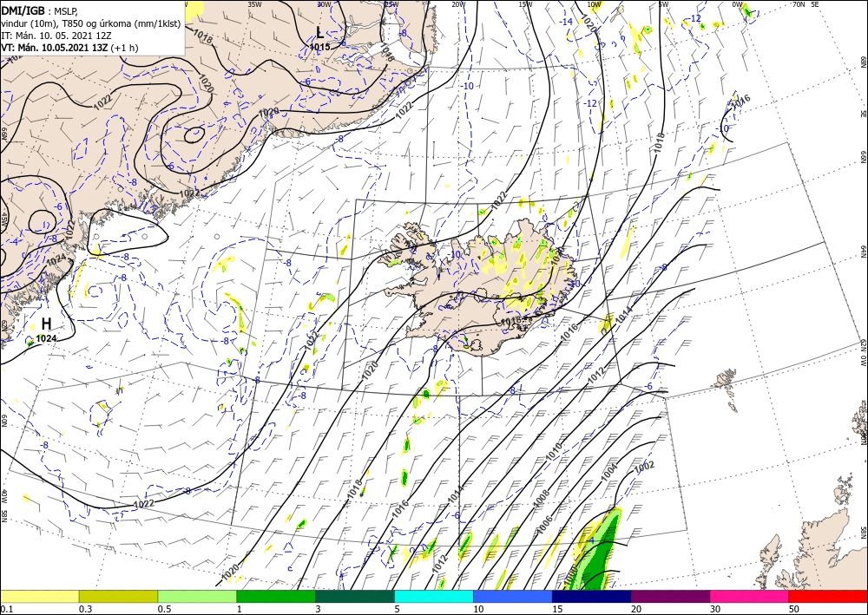Click the 'IT: Mán. 10. 05. 2021 12Z' line
Image resolution: width=868 pixels, height=615 pixels.
56,36
